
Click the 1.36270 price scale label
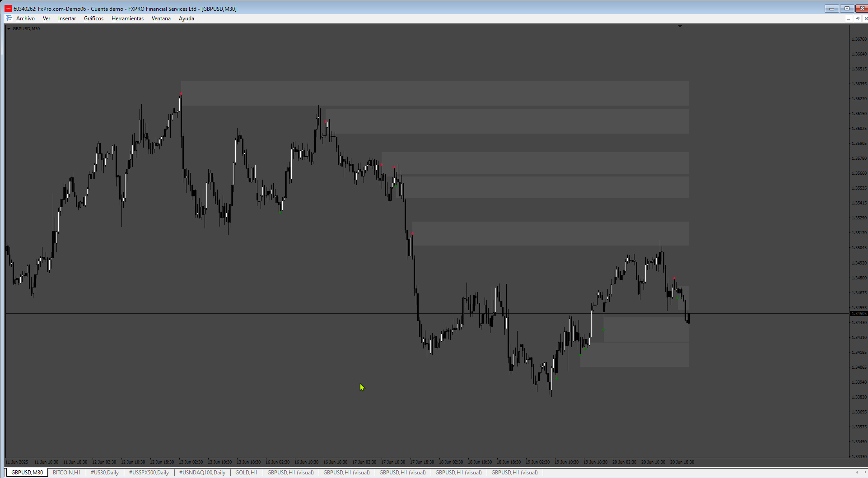pos(859,99)
